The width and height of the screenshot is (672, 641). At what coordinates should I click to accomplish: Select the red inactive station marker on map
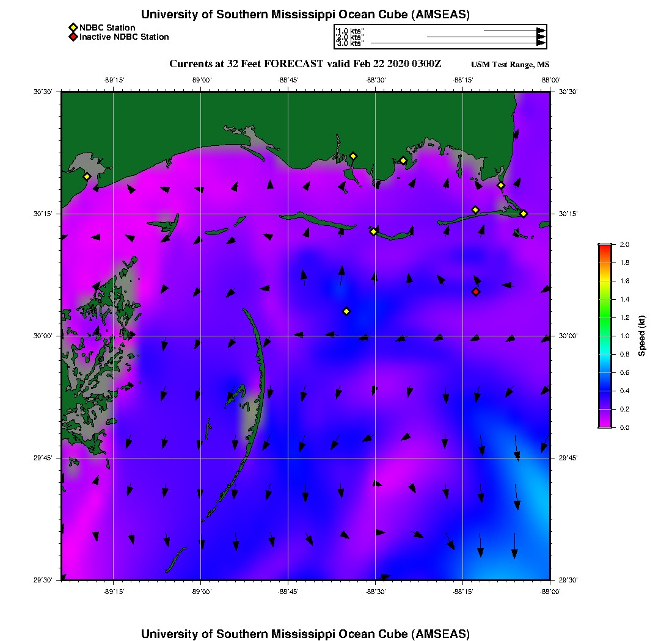(476, 292)
